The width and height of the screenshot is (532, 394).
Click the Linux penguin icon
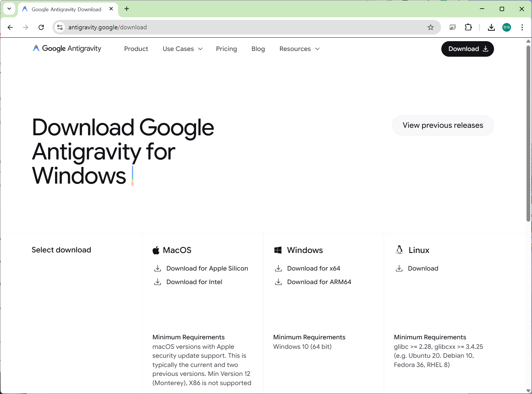399,250
